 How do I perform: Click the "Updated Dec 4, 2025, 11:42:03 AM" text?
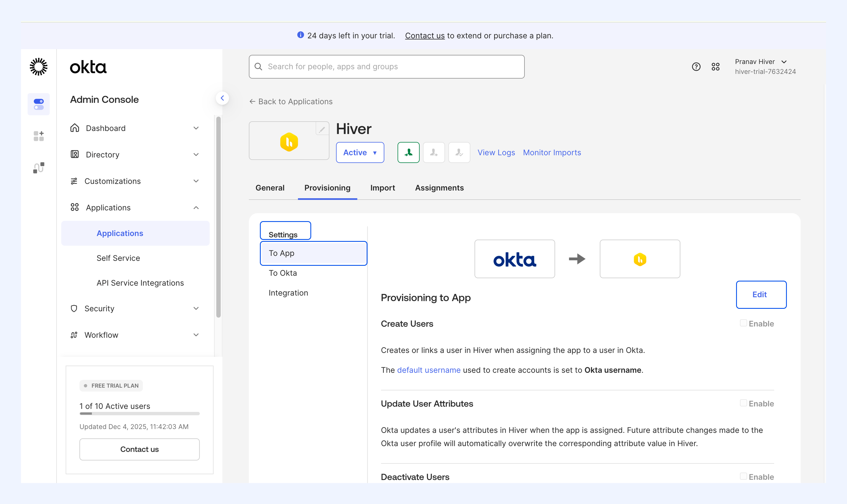(134, 427)
